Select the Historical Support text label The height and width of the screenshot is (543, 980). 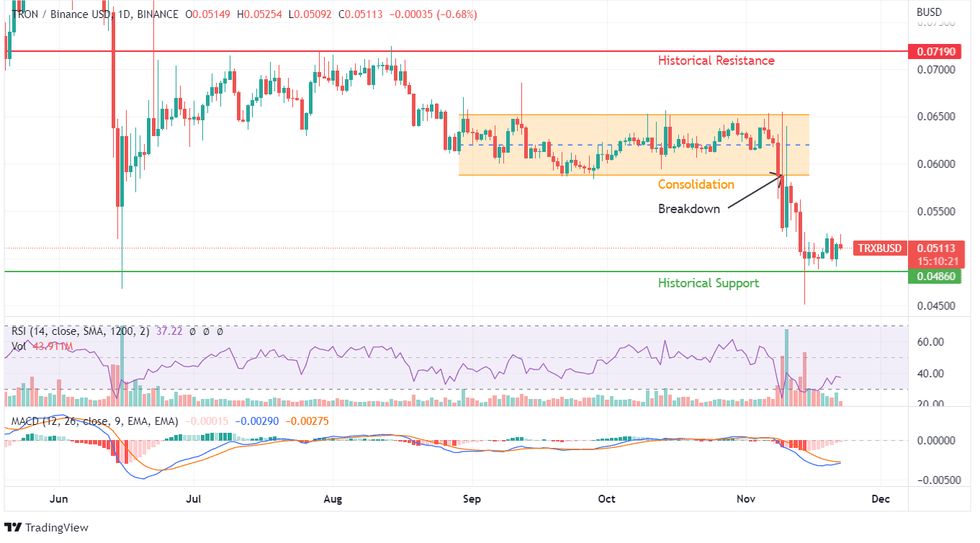click(709, 283)
